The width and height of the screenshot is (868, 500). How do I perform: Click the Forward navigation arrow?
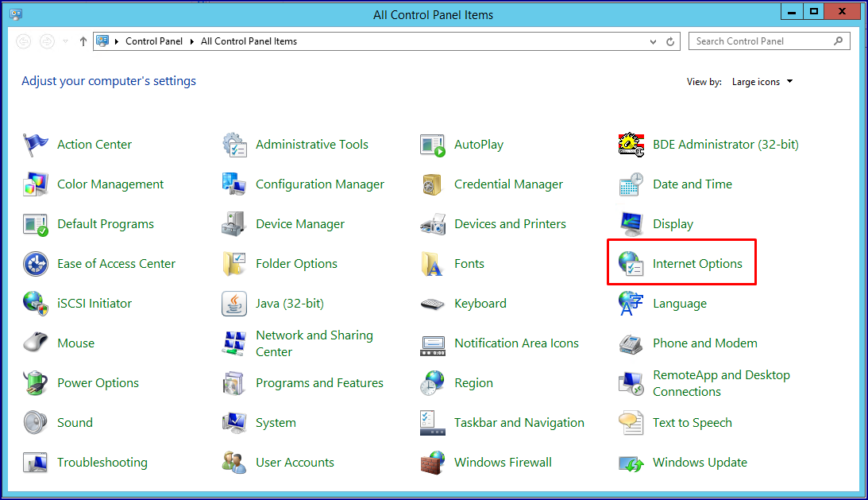(x=47, y=41)
